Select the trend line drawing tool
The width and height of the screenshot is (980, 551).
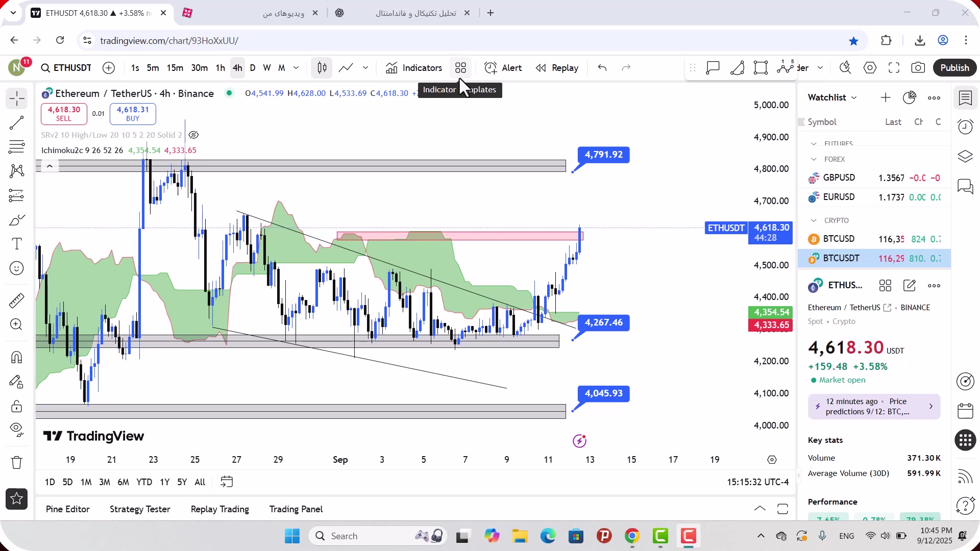pyautogui.click(x=17, y=123)
